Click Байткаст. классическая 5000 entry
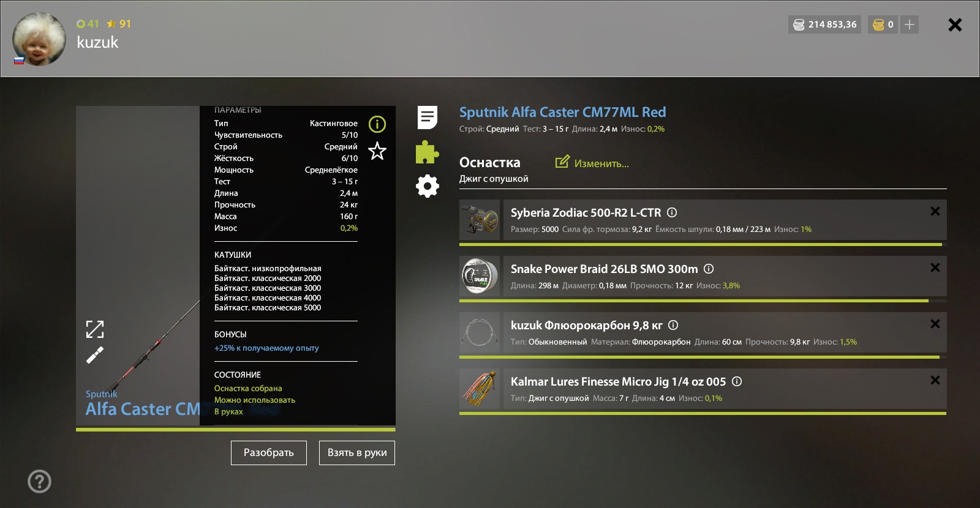This screenshot has height=508, width=980. [268, 307]
